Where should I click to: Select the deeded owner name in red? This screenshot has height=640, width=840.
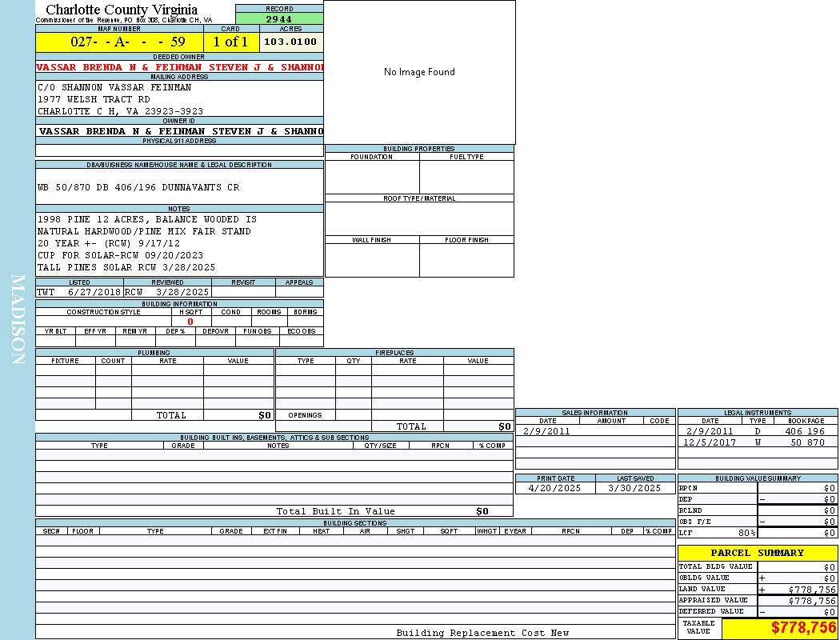[179, 67]
